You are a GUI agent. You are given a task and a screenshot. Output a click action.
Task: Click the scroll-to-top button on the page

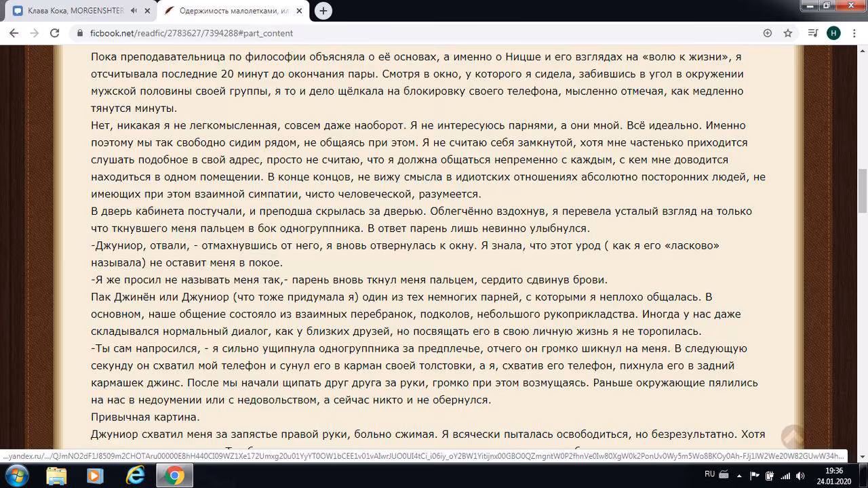[x=792, y=436]
